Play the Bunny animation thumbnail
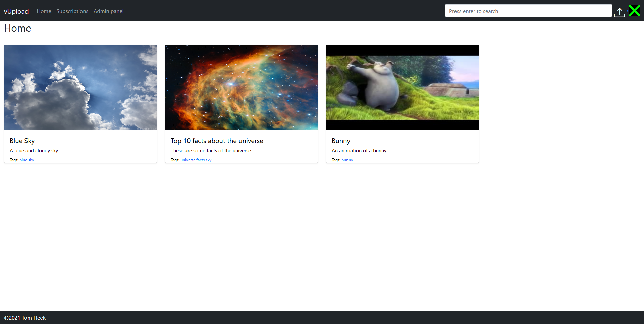Screen dimensions: 644x324 click(402, 88)
